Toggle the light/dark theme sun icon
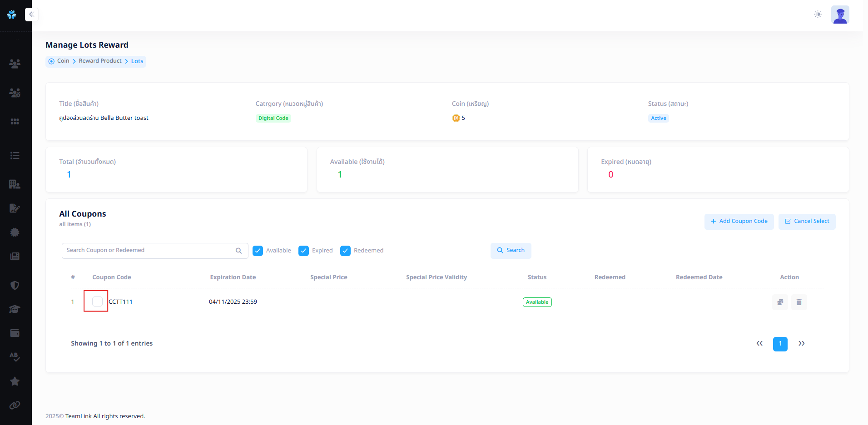This screenshot has width=868, height=425. click(x=818, y=15)
